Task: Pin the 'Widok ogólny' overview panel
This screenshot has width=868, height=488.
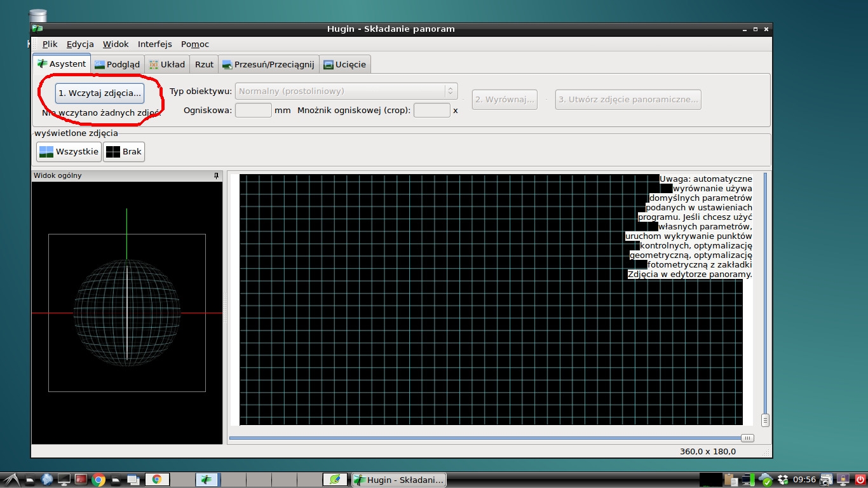Action: (216, 175)
